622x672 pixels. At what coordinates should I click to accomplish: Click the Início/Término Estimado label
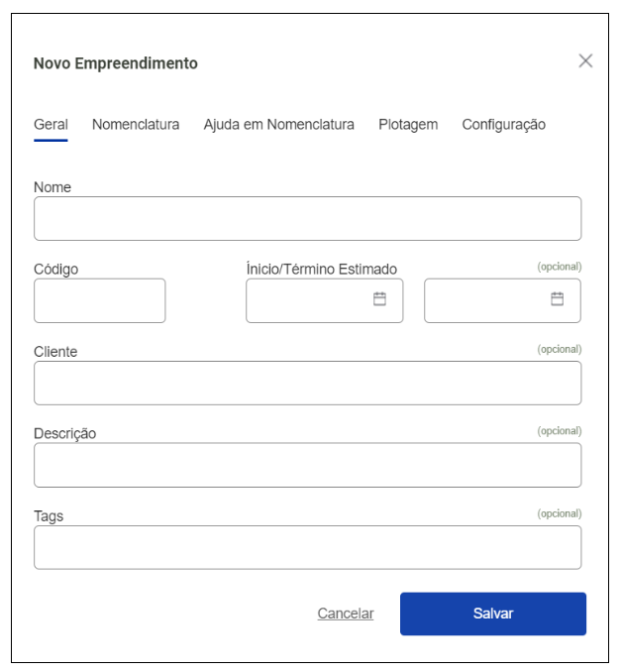pyautogui.click(x=321, y=269)
